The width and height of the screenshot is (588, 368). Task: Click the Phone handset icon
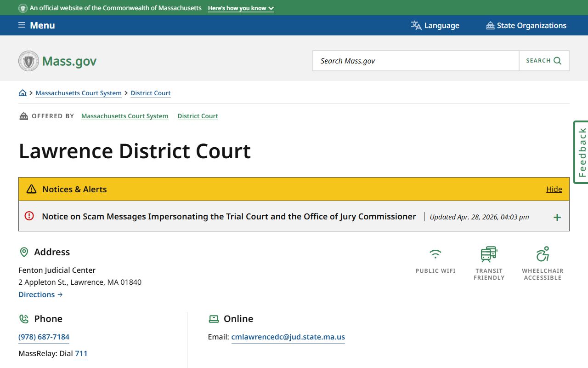pyautogui.click(x=24, y=319)
